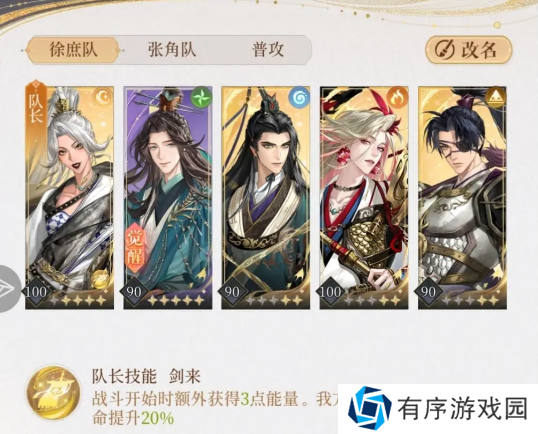This screenshot has width=538, height=434.
Task: Click the 改名 rename button
Action: click(468, 50)
